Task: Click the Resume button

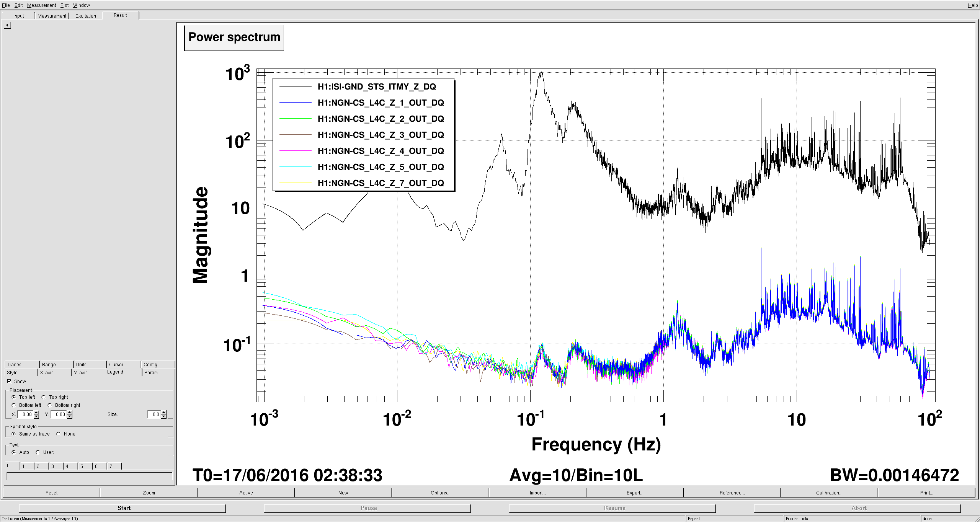Action: (x=612, y=508)
